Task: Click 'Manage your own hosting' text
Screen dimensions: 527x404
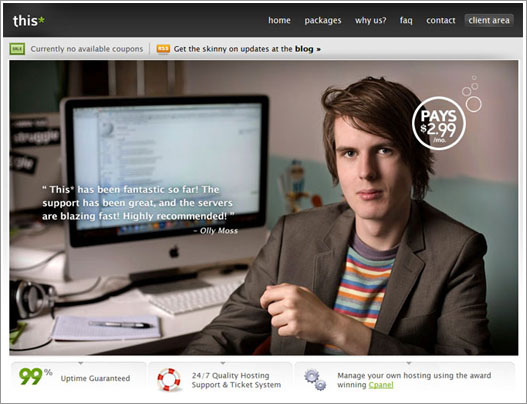Action: (414, 380)
